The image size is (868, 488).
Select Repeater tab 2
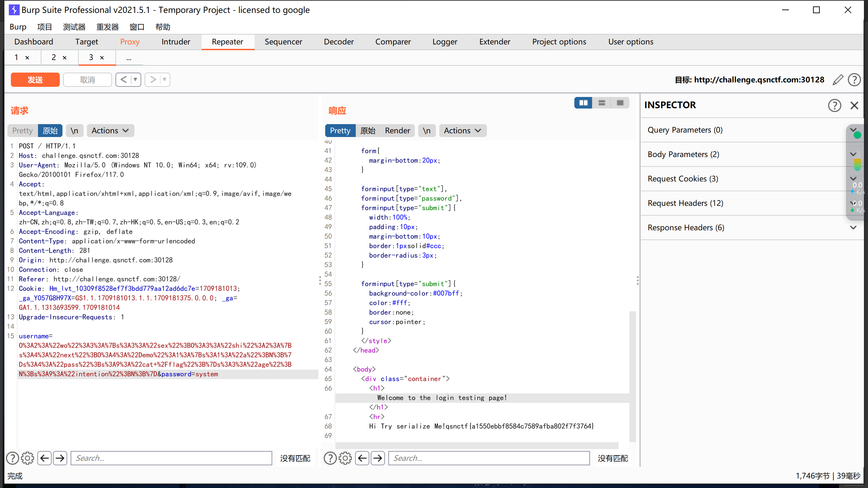coord(54,58)
